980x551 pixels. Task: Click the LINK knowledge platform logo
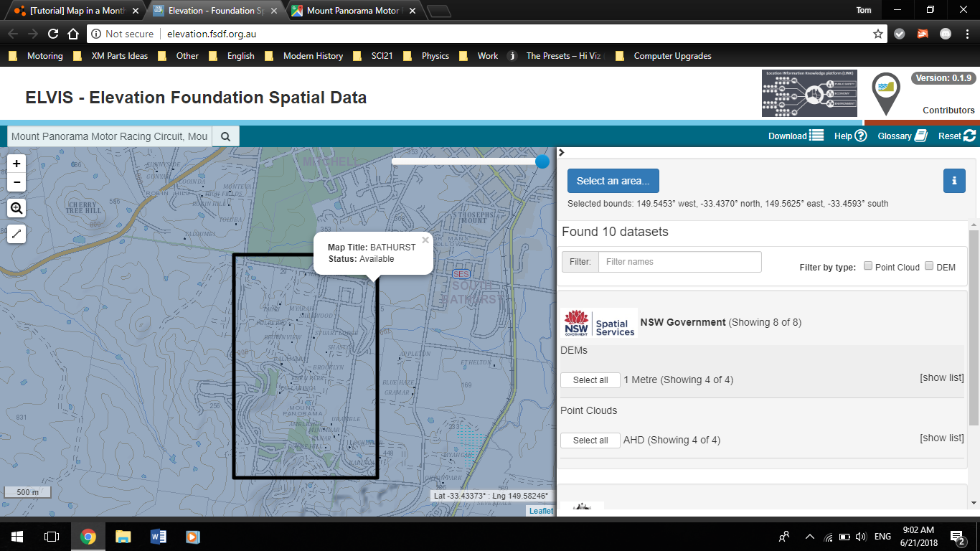(809, 93)
